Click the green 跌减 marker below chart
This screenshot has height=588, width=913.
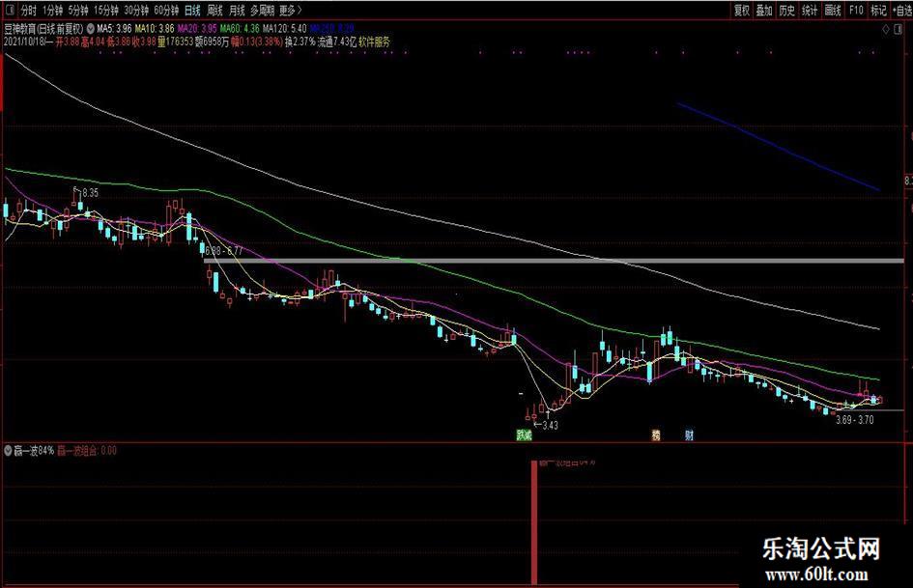pos(524,434)
